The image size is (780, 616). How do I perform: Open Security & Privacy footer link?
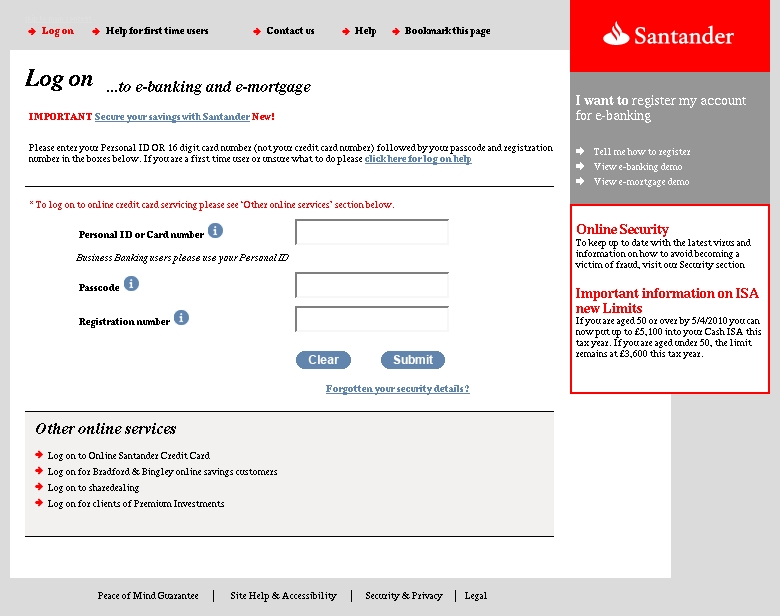[403, 596]
